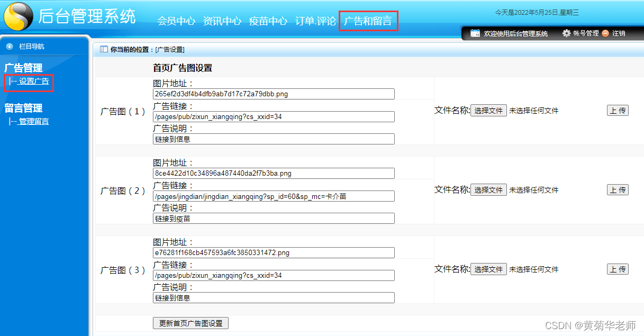Viewport: 644px width, 336px height.
Task: Click 选择文件 button for 广告图 (1)
Action: coord(488,111)
